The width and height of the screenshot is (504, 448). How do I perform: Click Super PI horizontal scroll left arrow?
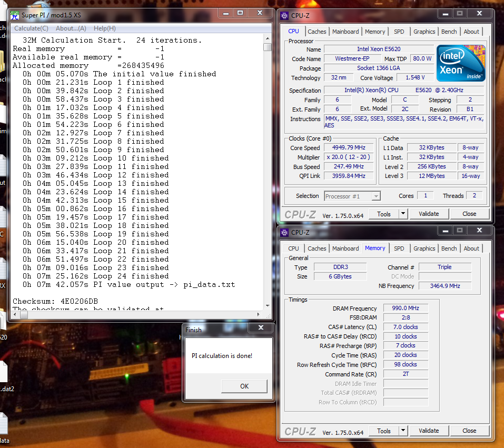(14, 315)
